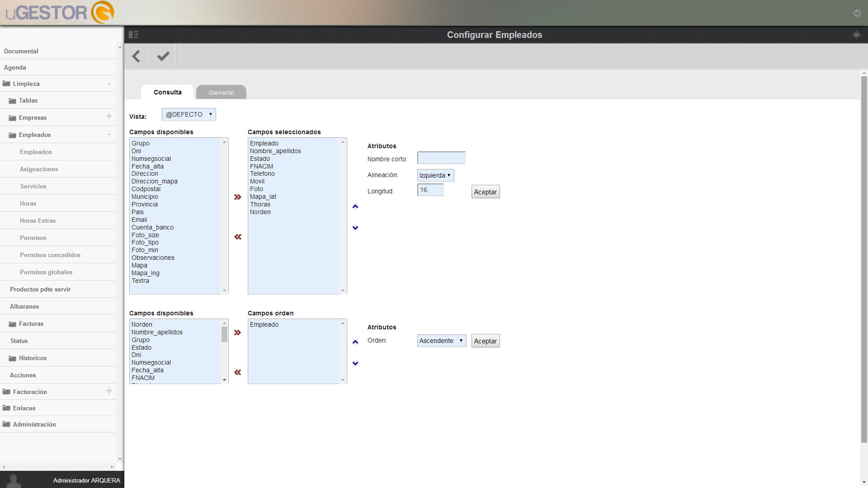The height and width of the screenshot is (488, 868).
Task: Click the main page vertical scrollbar
Action: click(x=864, y=260)
